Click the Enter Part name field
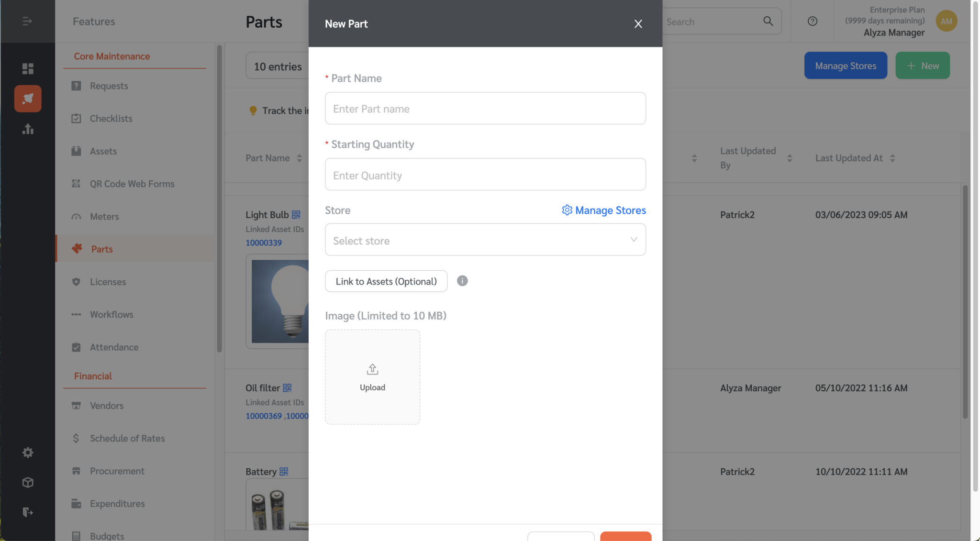The image size is (980, 541). tap(485, 108)
